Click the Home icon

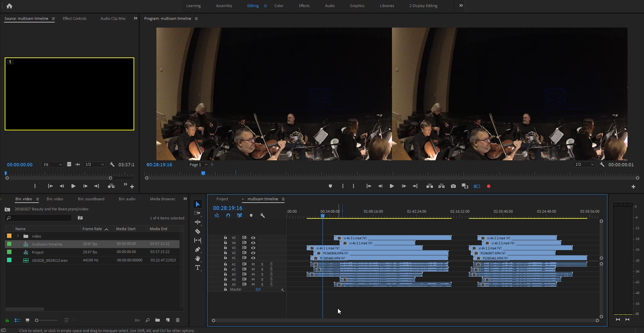coord(9,6)
